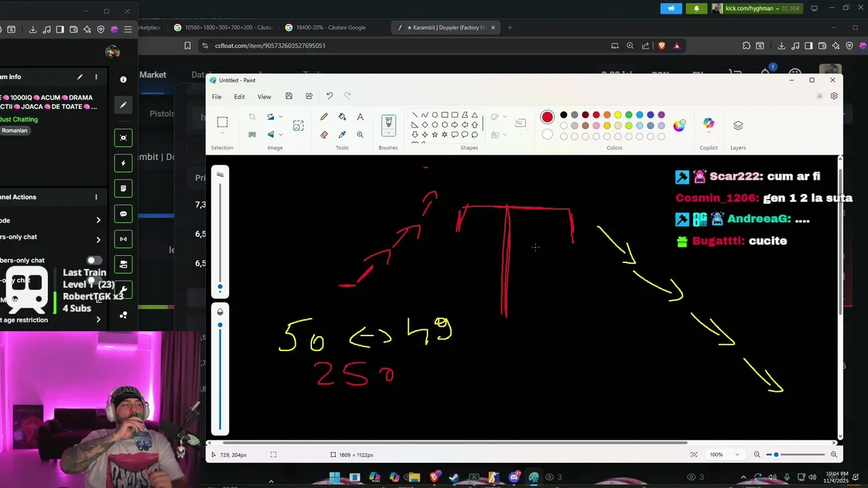This screenshot has width=868, height=488.
Task: Pick the straight Line shape
Action: click(x=415, y=115)
